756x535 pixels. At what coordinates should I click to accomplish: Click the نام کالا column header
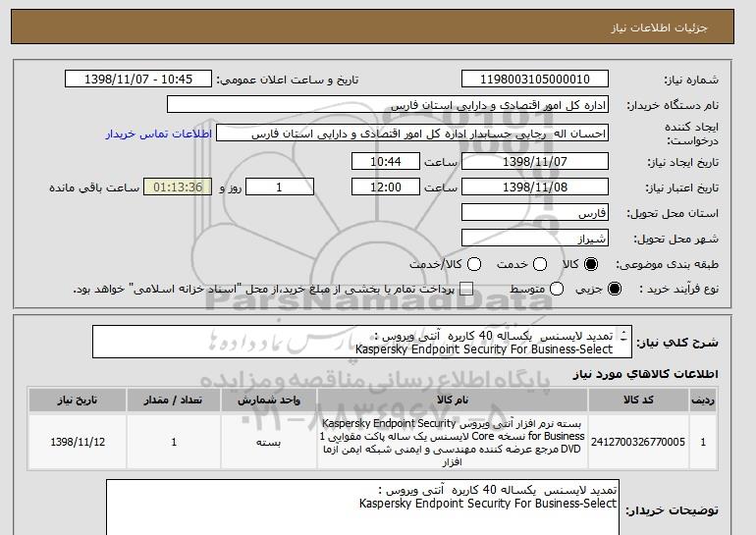[453, 401]
